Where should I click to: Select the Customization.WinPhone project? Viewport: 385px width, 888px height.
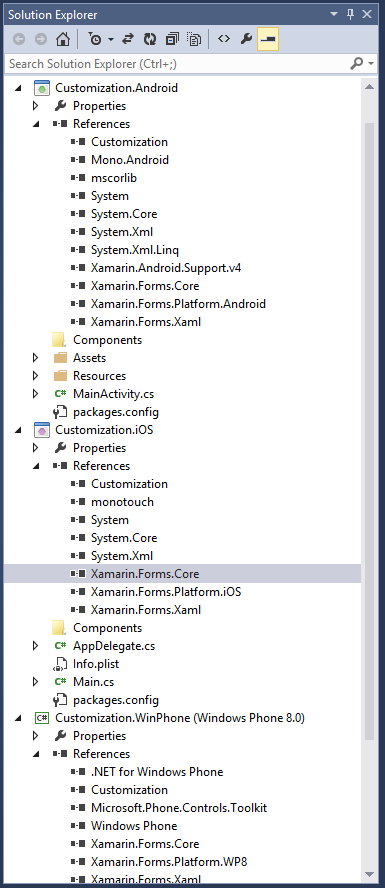[x=180, y=718]
